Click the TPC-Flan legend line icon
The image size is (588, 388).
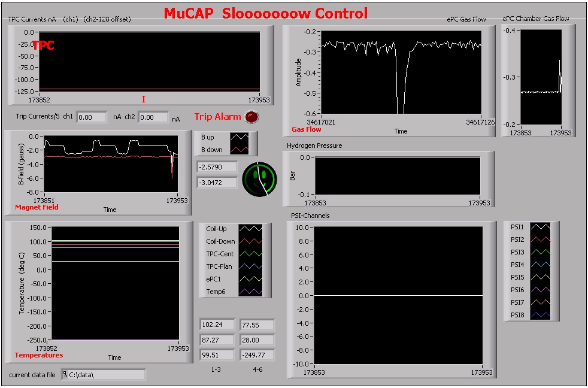pyautogui.click(x=250, y=266)
